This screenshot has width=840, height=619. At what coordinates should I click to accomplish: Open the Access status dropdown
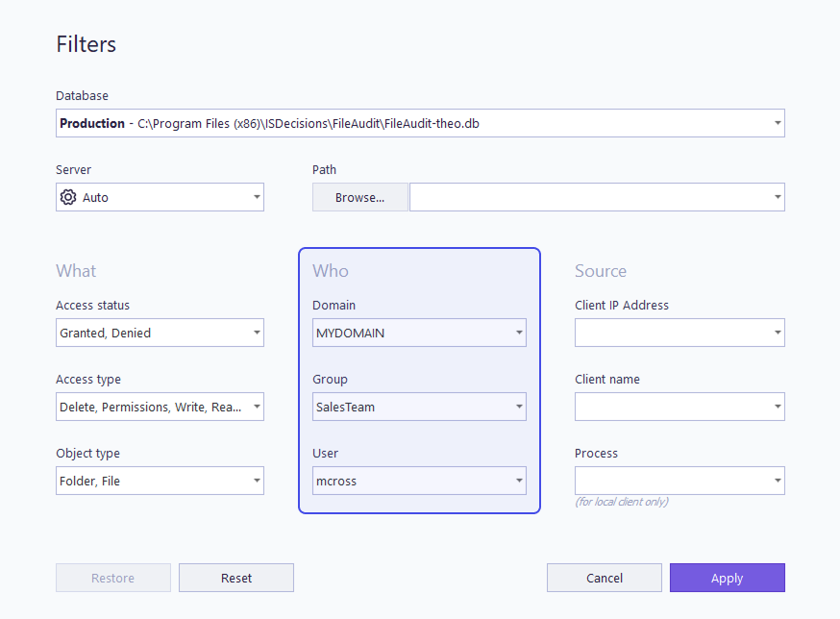(x=160, y=333)
